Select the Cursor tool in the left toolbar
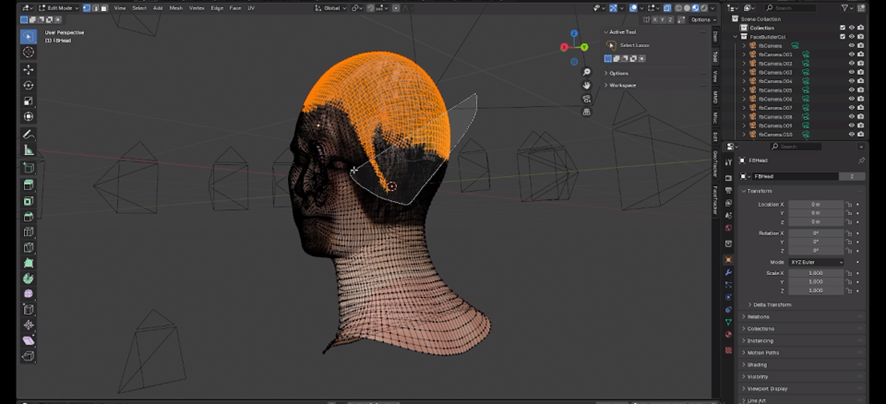886x404 pixels. click(28, 52)
